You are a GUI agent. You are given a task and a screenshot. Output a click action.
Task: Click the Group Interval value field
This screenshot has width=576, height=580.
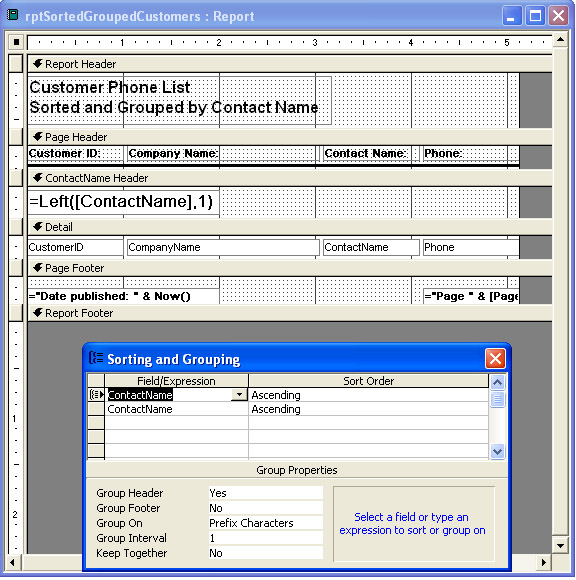pos(266,538)
